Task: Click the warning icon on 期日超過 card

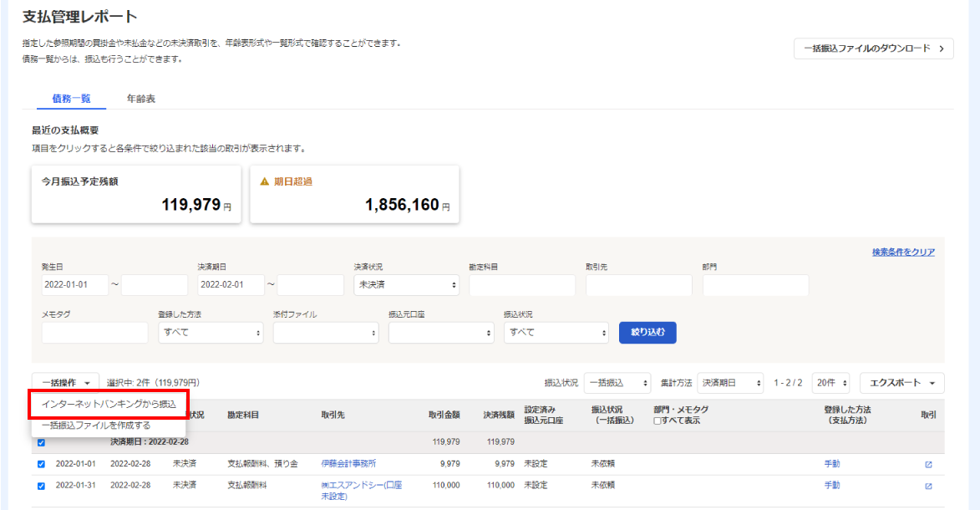Action: [x=265, y=181]
